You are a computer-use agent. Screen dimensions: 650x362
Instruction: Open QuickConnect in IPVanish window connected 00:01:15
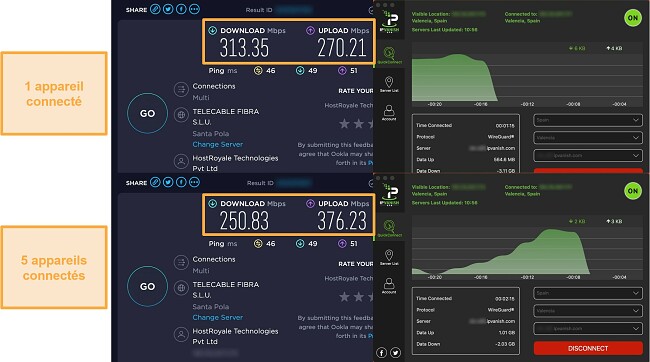click(389, 55)
